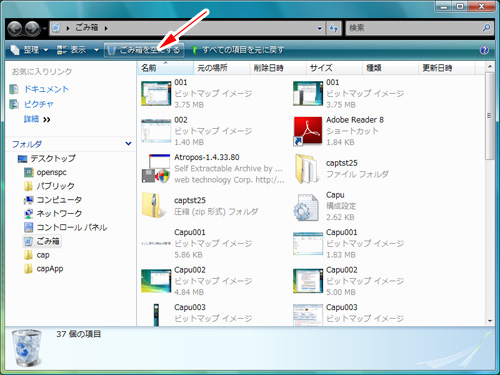This screenshot has height=375, width=500.
Task: Go forward with the Forward arrow button
Action: pos(33,28)
